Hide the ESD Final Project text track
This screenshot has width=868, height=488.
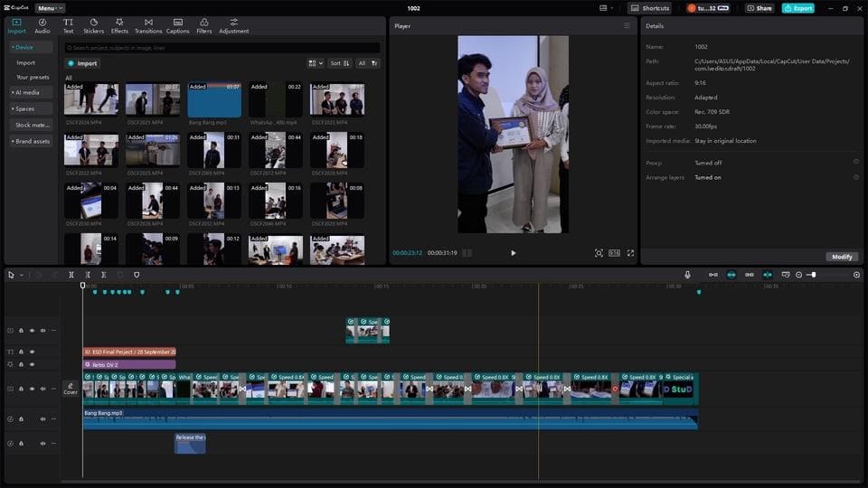33,352
